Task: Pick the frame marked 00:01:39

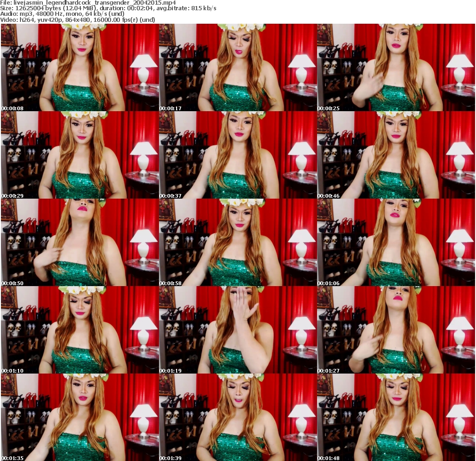Action: [238, 417]
